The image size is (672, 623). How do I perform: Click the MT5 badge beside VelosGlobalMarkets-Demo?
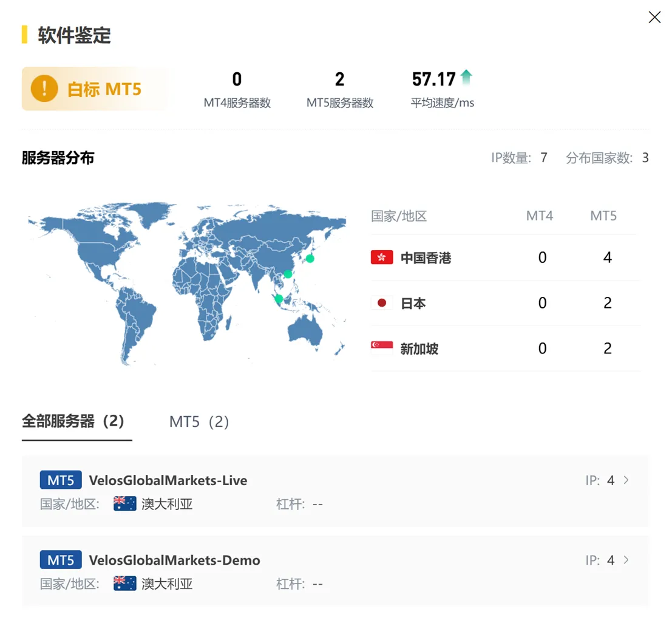coord(61,559)
